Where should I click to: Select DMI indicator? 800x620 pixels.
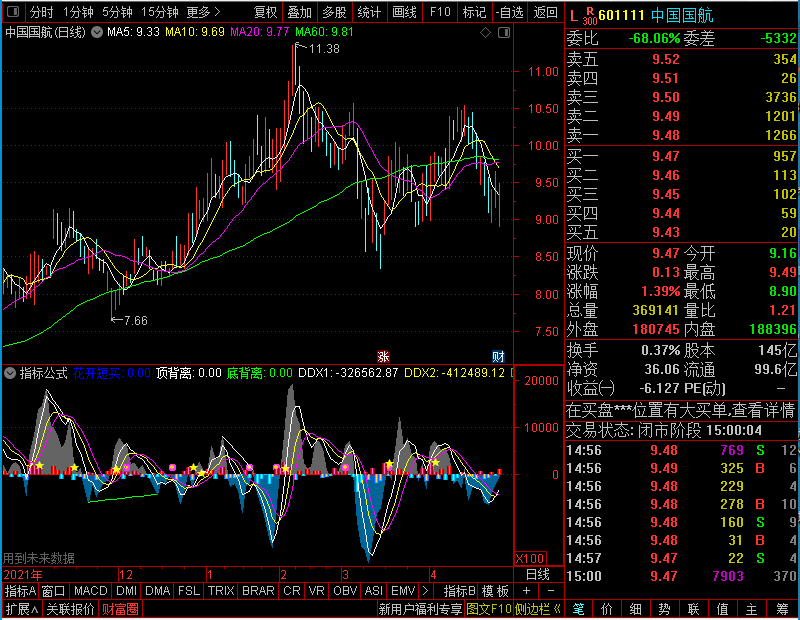[126, 591]
